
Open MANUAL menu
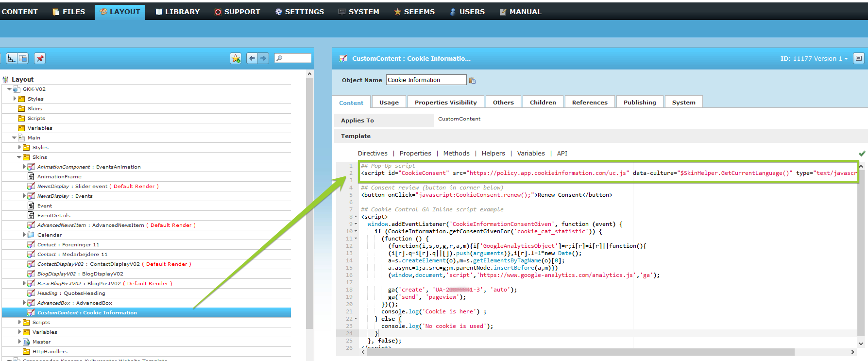pyautogui.click(x=520, y=12)
